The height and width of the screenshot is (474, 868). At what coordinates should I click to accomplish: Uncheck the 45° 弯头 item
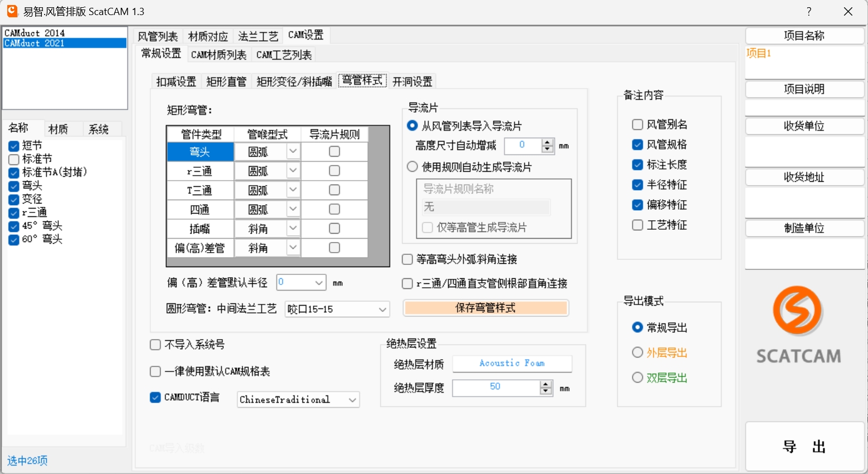click(x=14, y=226)
